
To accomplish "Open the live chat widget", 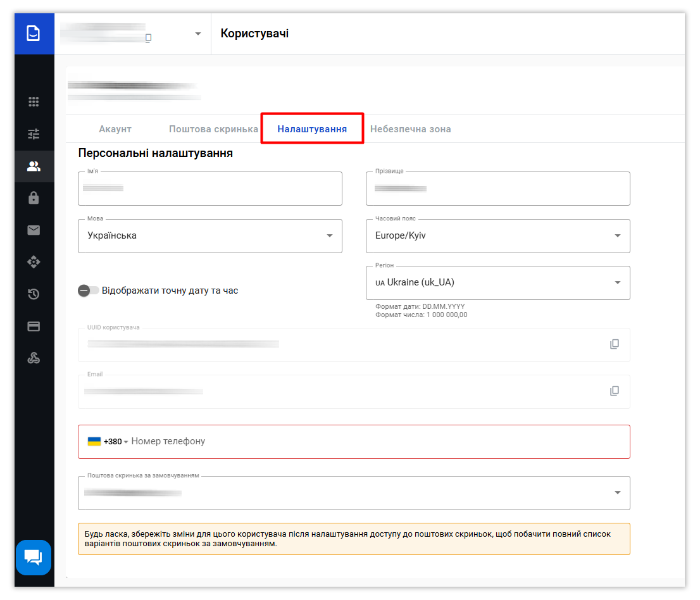I will (34, 557).
